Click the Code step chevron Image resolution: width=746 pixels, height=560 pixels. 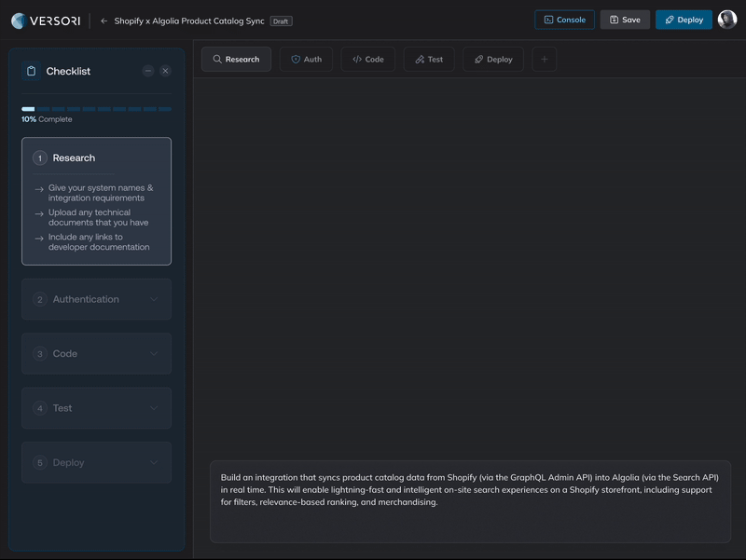pos(154,354)
